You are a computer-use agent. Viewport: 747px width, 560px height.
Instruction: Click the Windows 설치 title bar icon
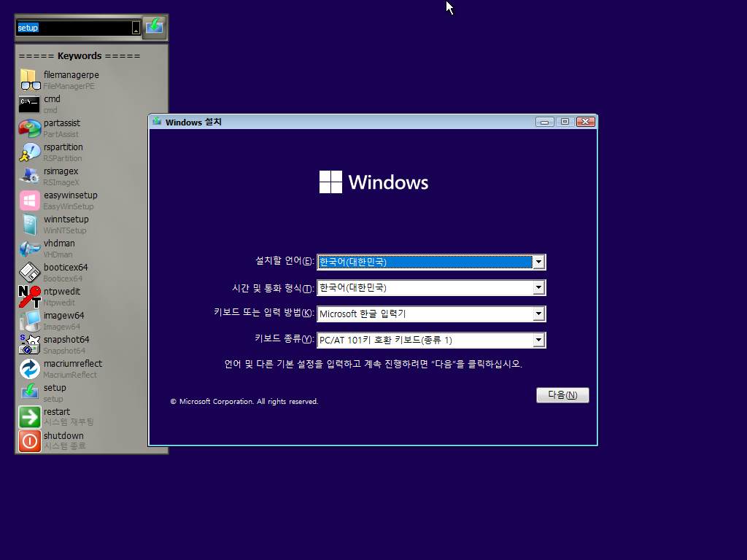pyautogui.click(x=157, y=122)
